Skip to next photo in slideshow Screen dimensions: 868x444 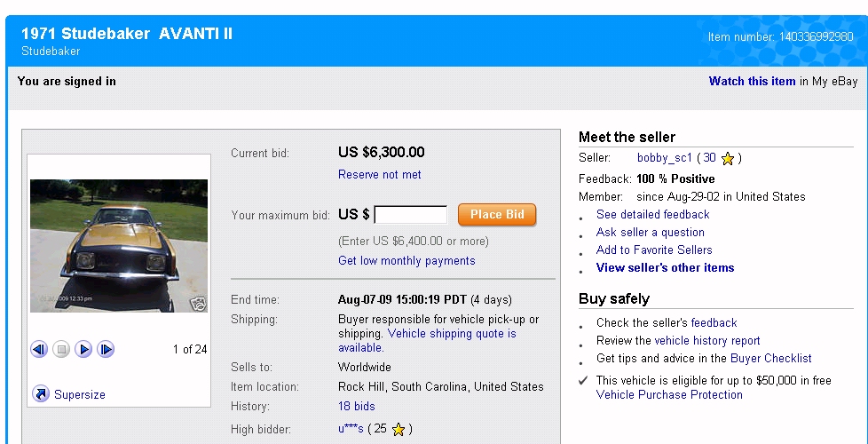coord(106,350)
